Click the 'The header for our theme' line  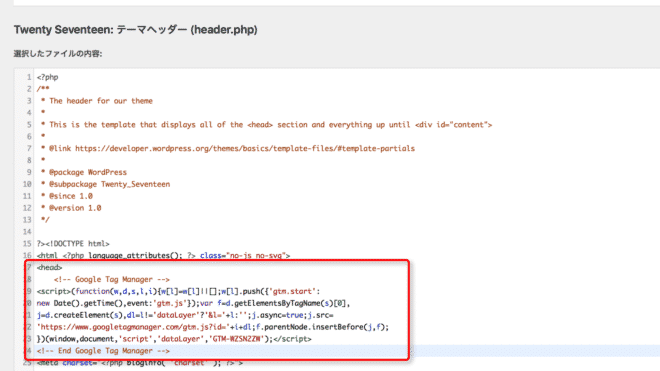point(97,101)
